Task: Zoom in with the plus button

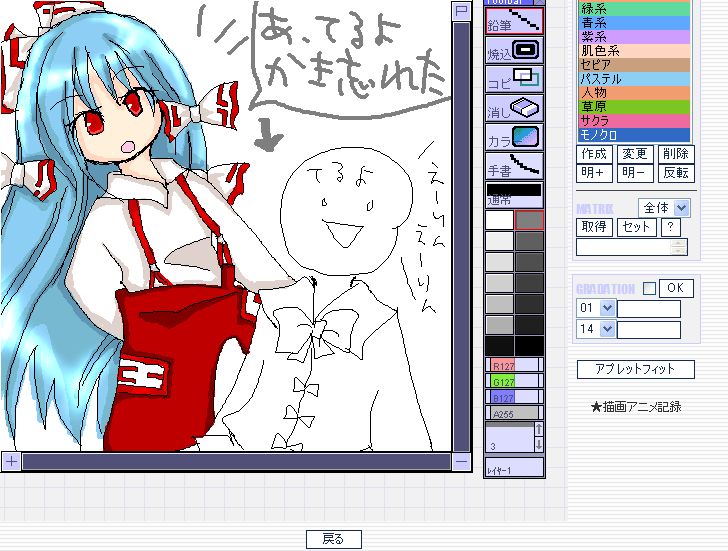Action: [11, 461]
